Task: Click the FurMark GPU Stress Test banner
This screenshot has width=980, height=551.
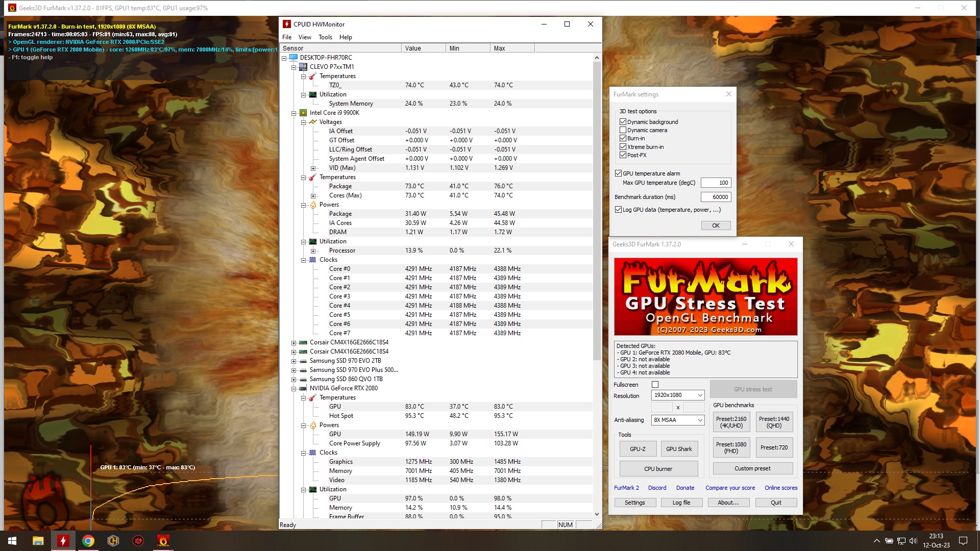Action: [x=705, y=296]
